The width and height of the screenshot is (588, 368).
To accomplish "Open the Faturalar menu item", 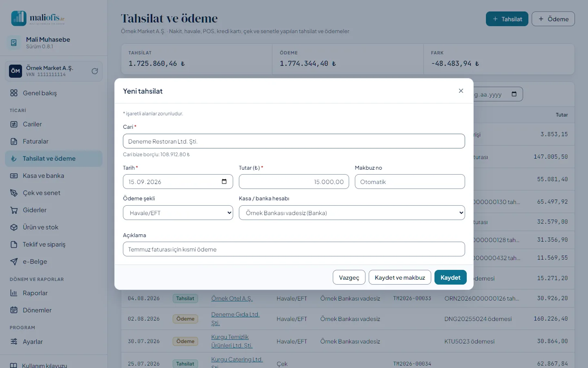I will tap(54, 141).
